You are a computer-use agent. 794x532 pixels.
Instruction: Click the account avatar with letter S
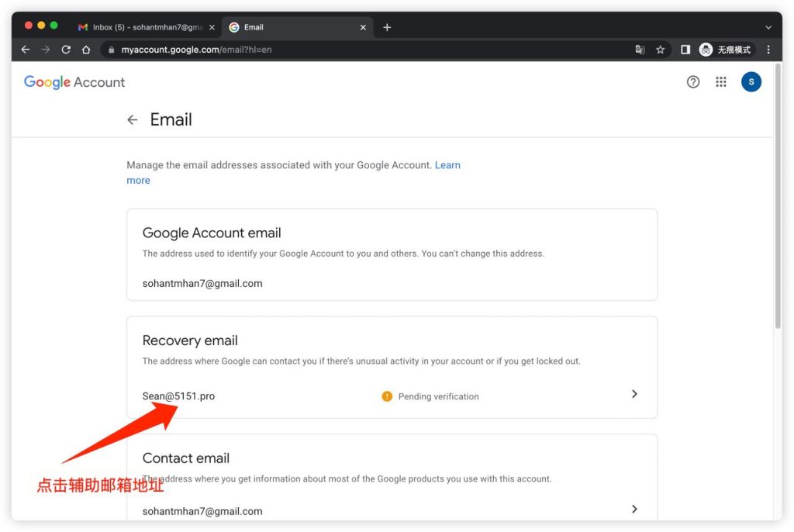(751, 82)
